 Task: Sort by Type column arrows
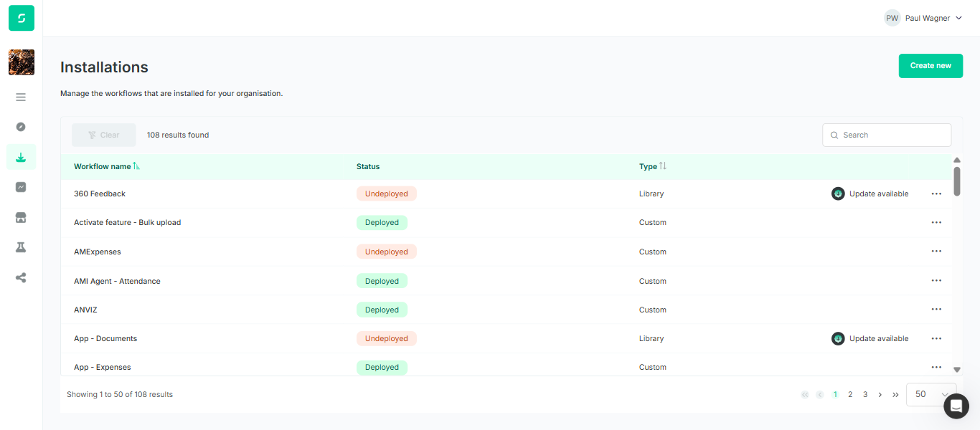click(663, 166)
